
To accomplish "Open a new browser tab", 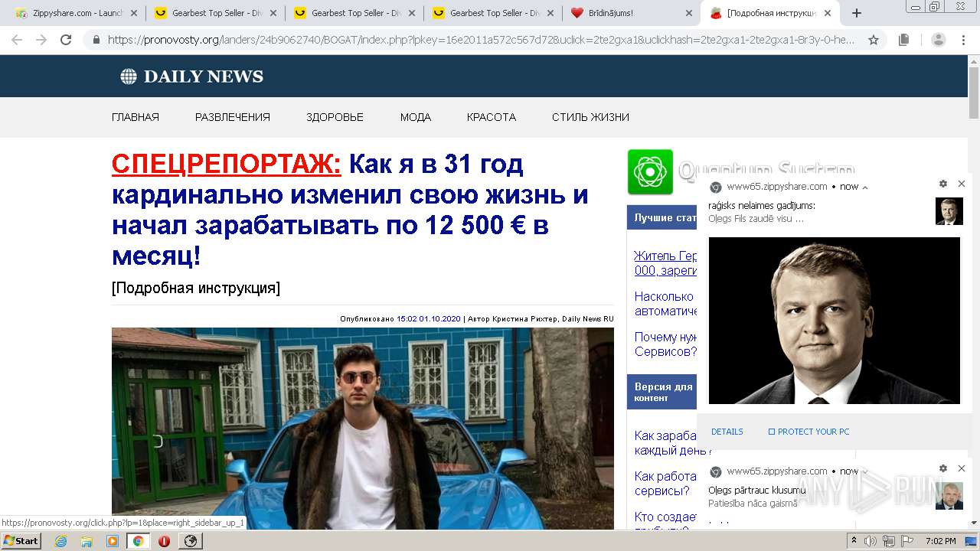I will coord(857,13).
